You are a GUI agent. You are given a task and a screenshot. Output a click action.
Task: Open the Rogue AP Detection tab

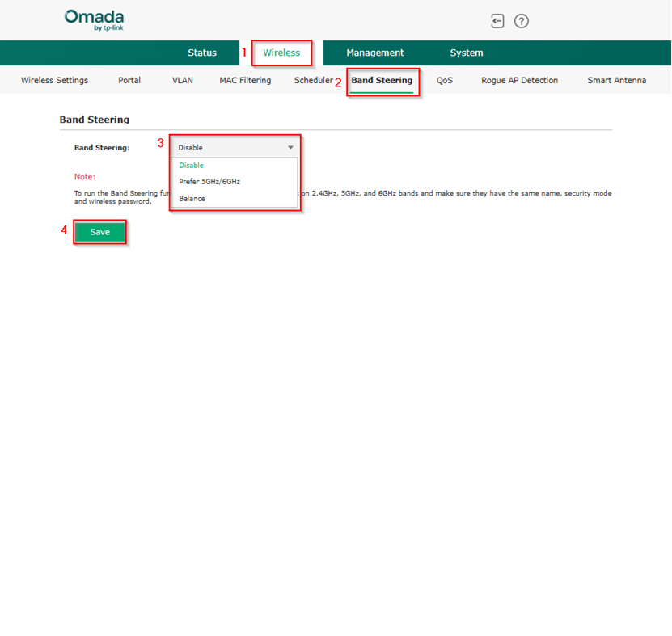pos(519,80)
